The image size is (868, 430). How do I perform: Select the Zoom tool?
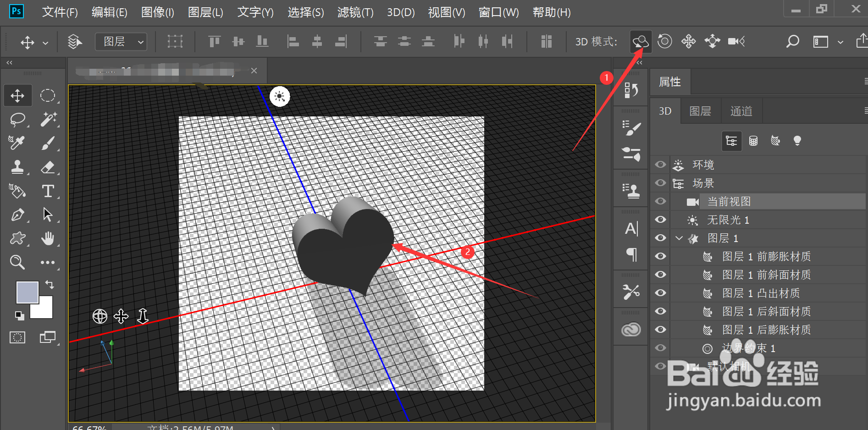[x=18, y=262]
